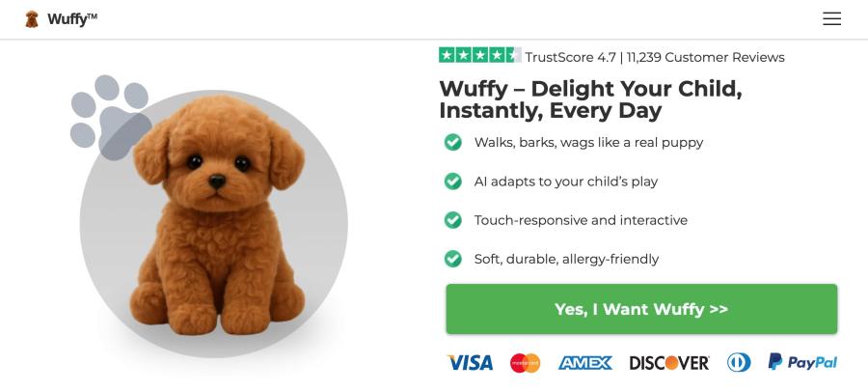Click the Wuffy dog logo icon
The image size is (868, 392).
[33, 18]
